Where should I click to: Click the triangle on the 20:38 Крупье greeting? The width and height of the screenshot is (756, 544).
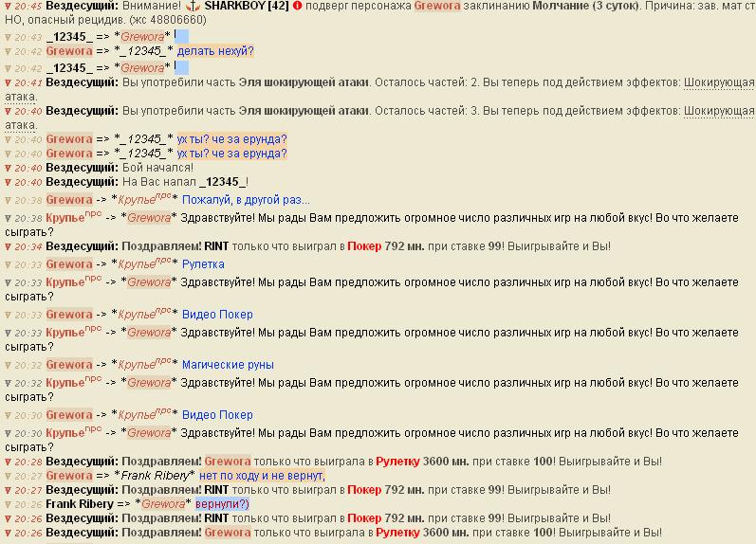coord(8,219)
